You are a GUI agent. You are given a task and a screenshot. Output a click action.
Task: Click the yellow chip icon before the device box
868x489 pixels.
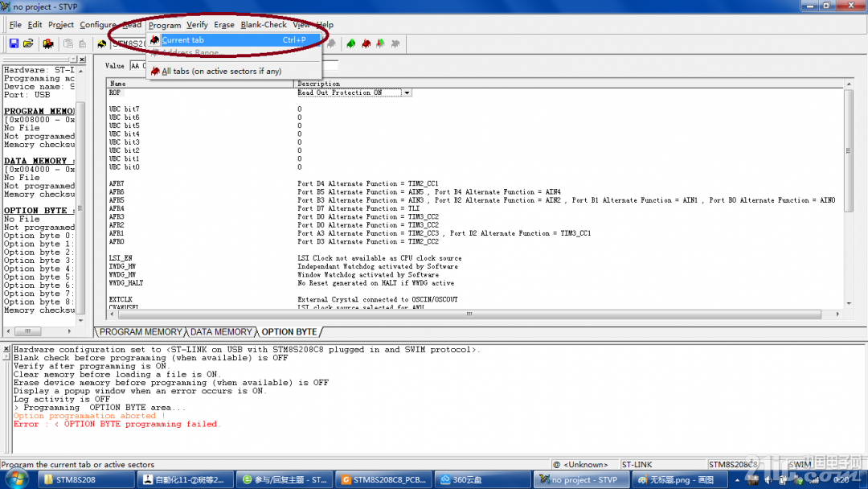tap(101, 43)
